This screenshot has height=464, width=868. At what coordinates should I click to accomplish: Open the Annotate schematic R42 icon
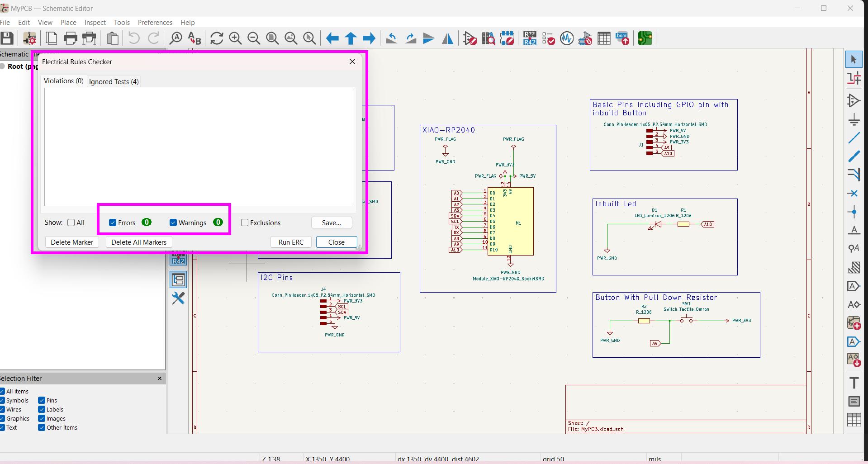(530, 38)
